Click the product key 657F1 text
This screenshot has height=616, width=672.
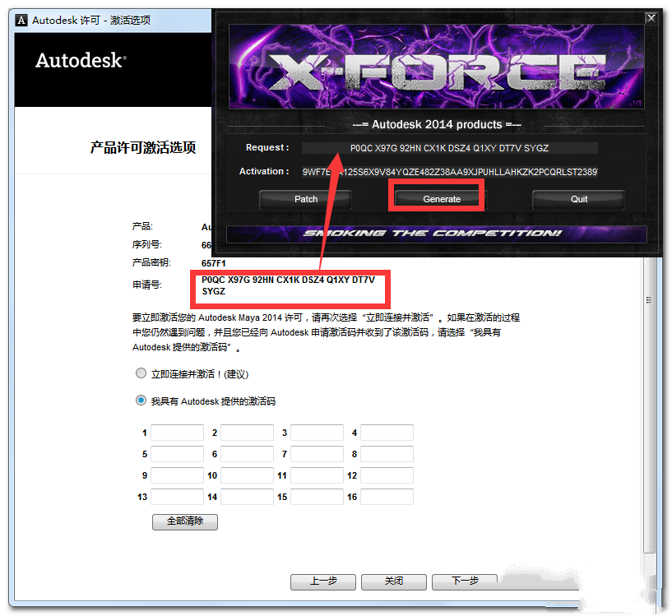[x=213, y=263]
